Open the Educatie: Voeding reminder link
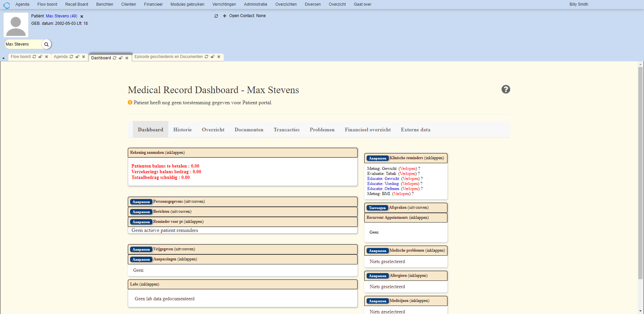This screenshot has height=314, width=644. 383,184
